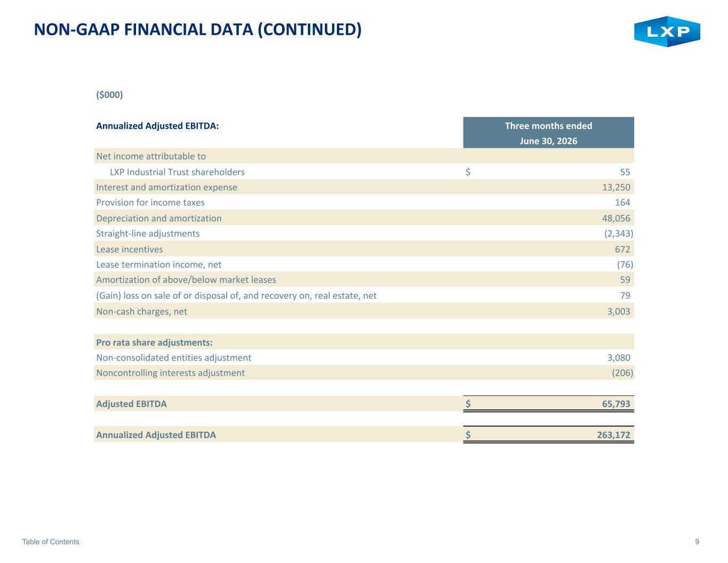Click the page number 9
The width and height of the screenshot is (728, 563).
point(697,542)
